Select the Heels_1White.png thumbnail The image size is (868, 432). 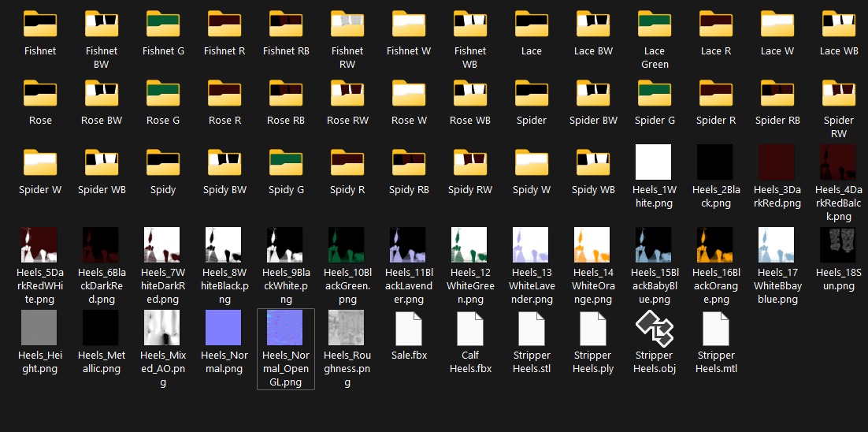(655, 162)
